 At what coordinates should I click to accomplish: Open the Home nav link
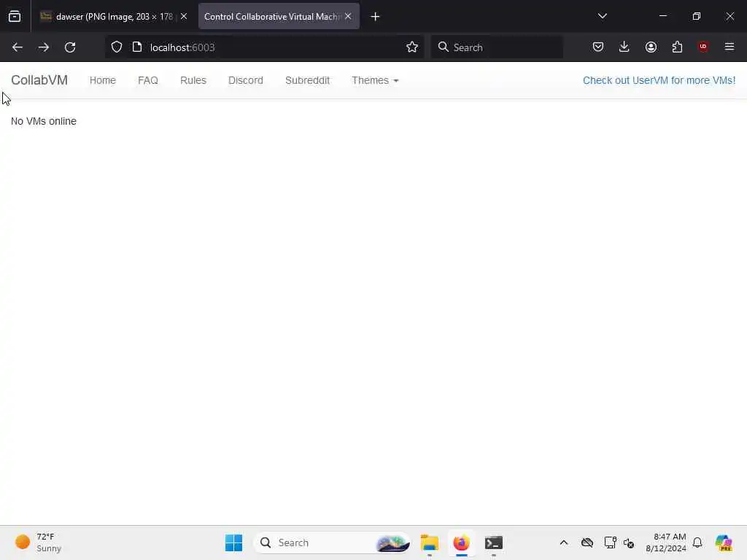(x=102, y=80)
